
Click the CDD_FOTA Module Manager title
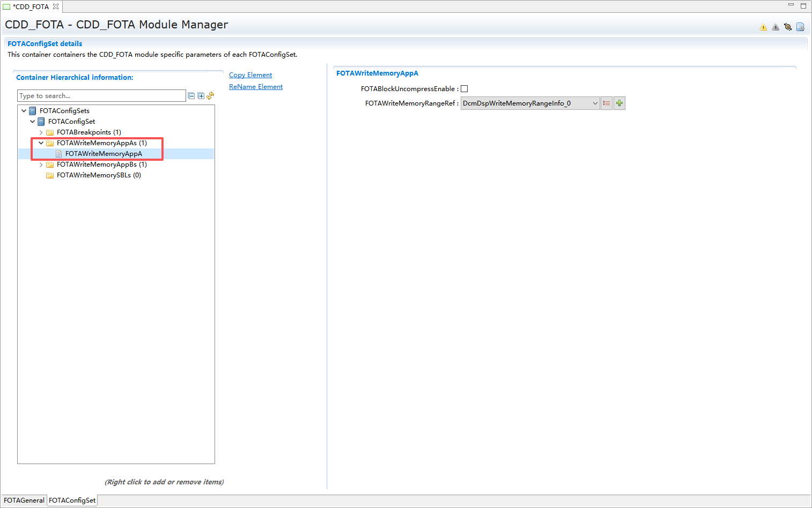116,25
